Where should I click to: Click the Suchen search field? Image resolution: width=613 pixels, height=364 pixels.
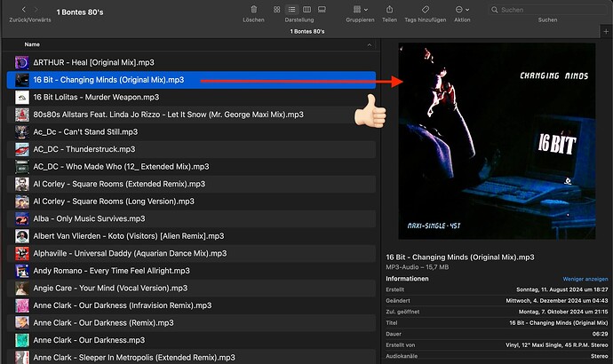click(x=547, y=10)
